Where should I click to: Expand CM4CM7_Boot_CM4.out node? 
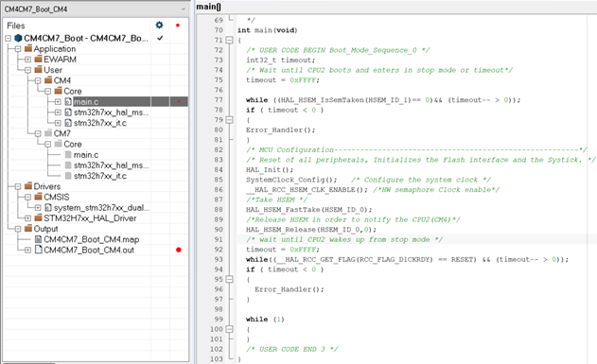pyautogui.click(x=27, y=251)
